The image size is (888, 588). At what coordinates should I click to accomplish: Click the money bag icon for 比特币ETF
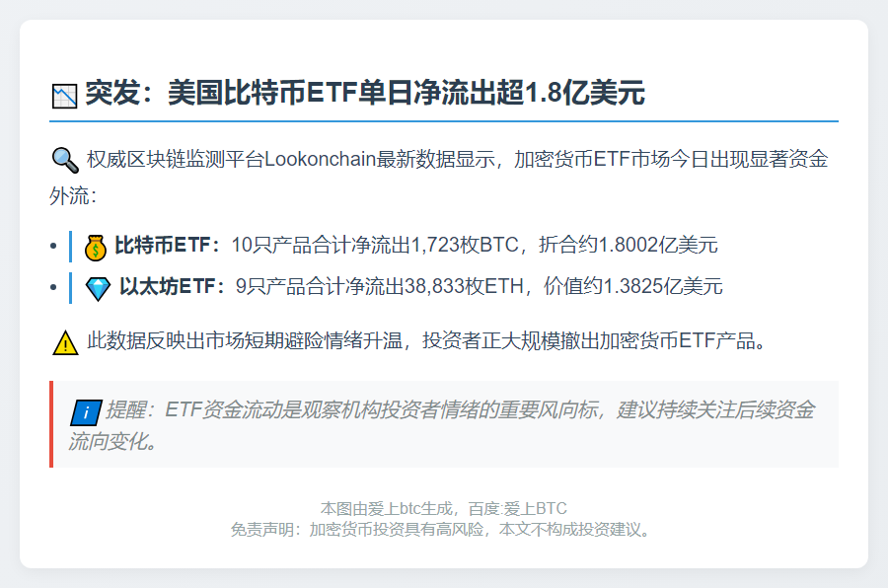(96, 244)
